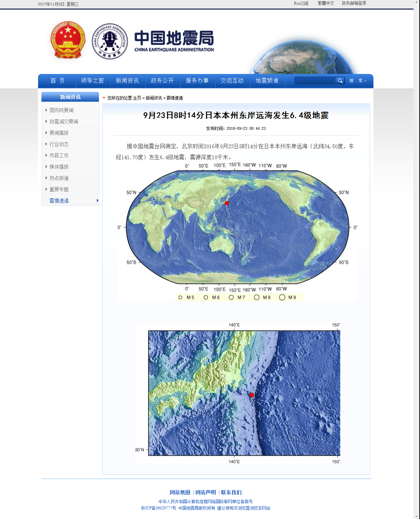Click the 联系我们 contact link
The height and width of the screenshot is (519, 420).
[231, 492]
